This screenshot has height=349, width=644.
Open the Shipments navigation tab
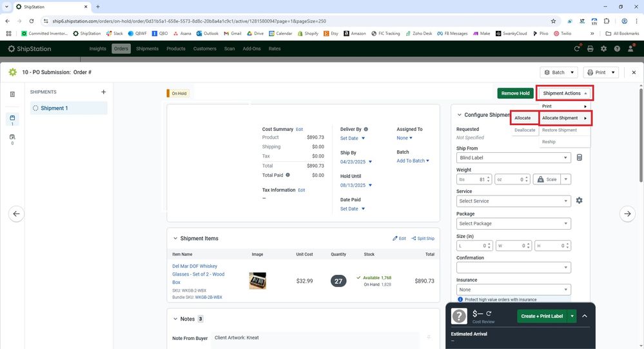pyautogui.click(x=147, y=48)
